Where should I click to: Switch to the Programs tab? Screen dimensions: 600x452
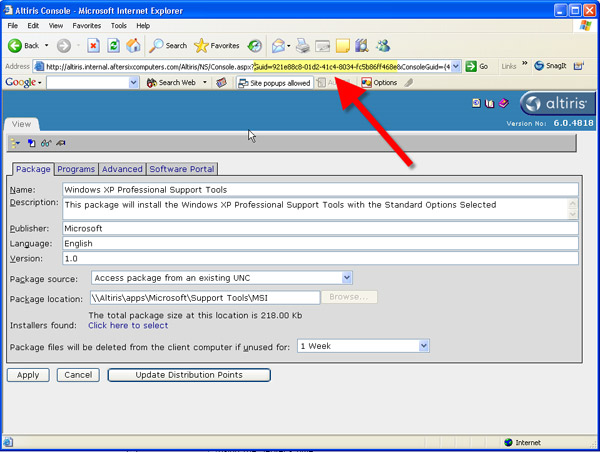click(76, 169)
